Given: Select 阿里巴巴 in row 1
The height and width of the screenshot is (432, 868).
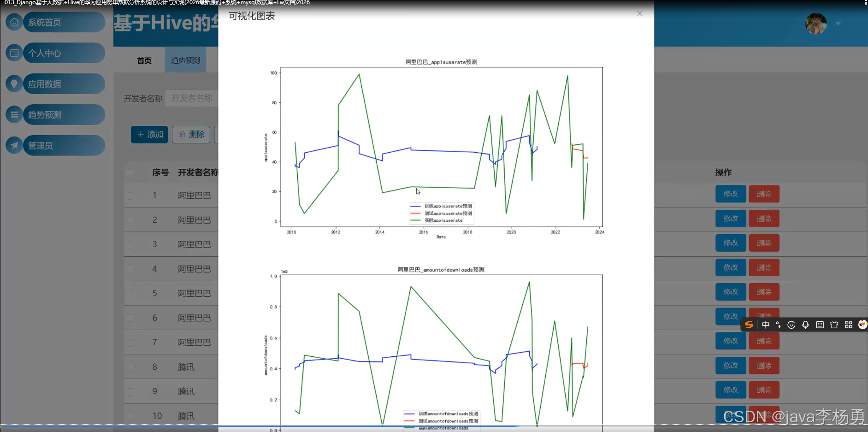Looking at the screenshot, I should (195, 195).
